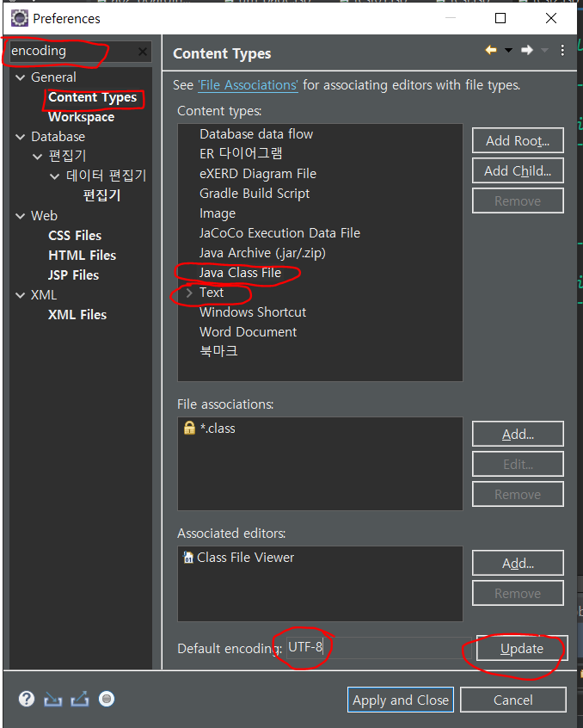
Task: Click the Preferences window title icon
Action: (20, 19)
